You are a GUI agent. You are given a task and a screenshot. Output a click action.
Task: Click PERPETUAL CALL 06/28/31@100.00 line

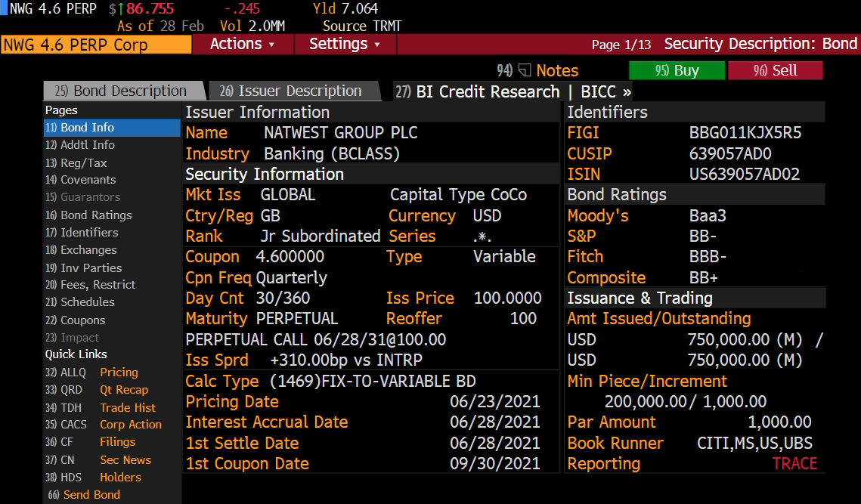click(316, 340)
